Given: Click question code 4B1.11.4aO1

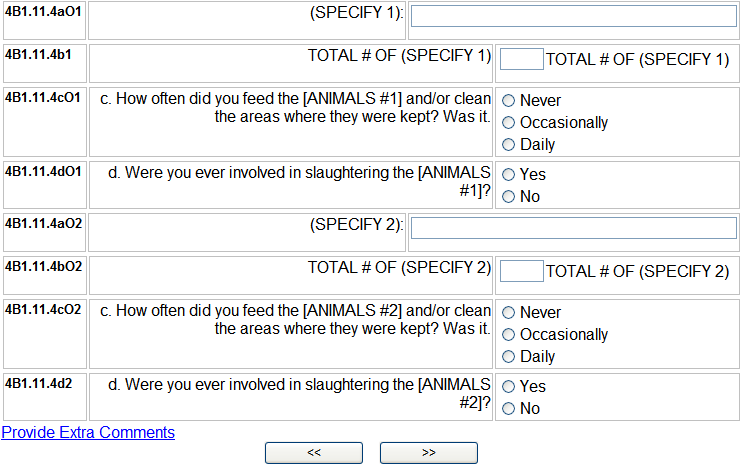Looking at the screenshot, I should click(43, 11).
